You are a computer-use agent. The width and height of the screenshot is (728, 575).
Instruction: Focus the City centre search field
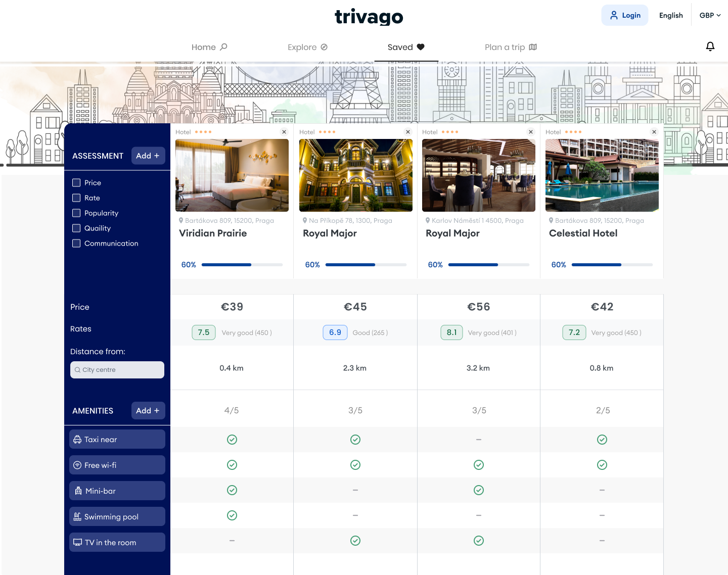pyautogui.click(x=117, y=370)
